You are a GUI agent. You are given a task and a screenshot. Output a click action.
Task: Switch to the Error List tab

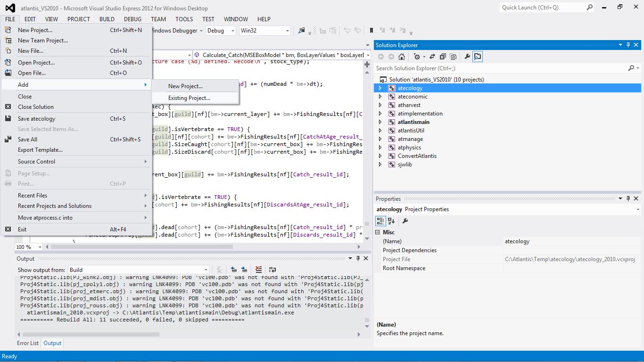click(28, 343)
